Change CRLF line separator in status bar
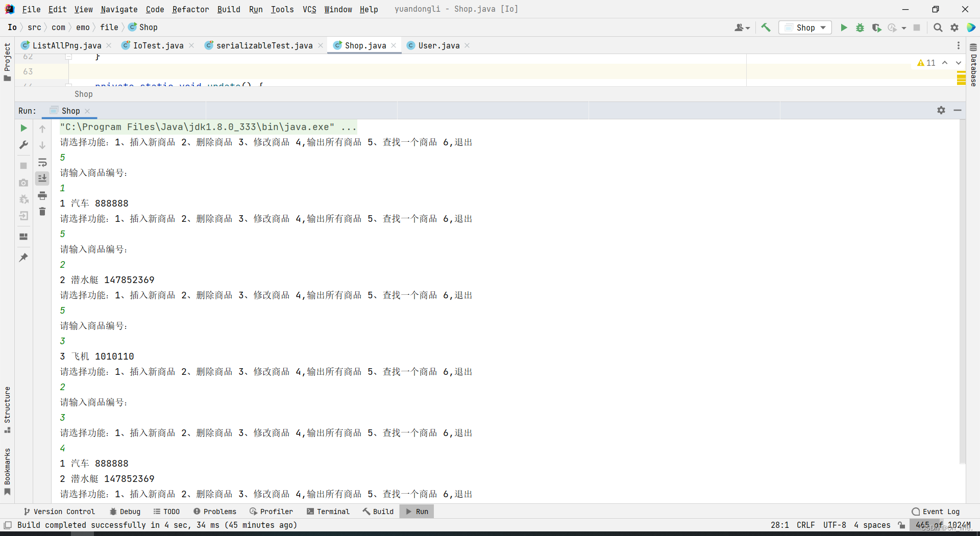This screenshot has height=536, width=980. [x=805, y=525]
